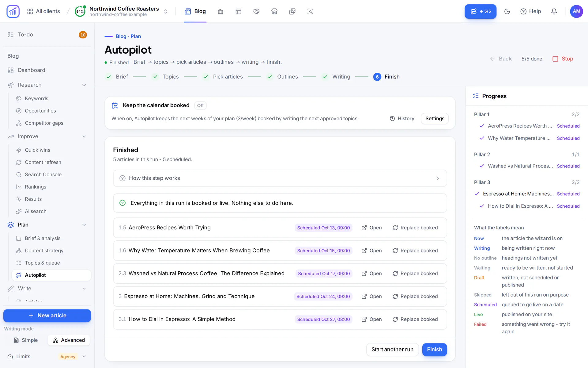Click the app logo in top-left corner
The width and height of the screenshot is (588, 368).
point(13,11)
